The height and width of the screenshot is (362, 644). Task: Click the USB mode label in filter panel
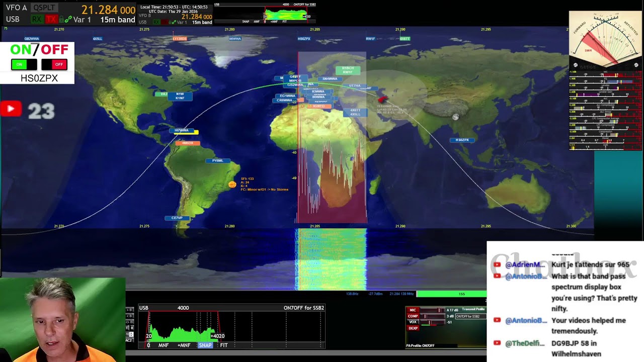(x=143, y=308)
